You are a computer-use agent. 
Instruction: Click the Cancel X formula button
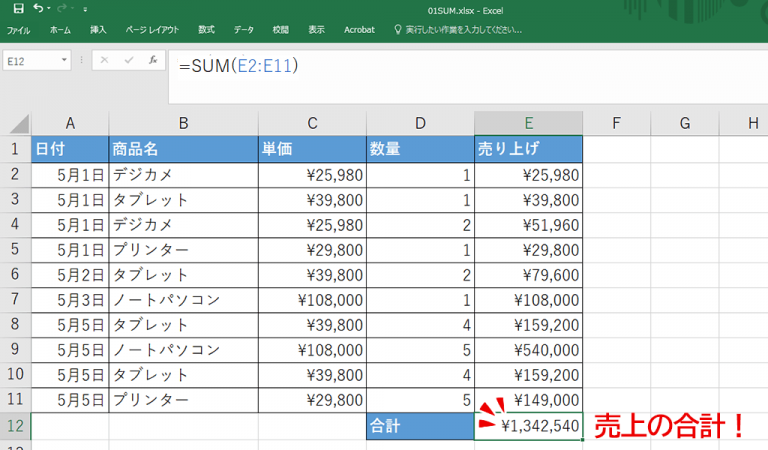[x=104, y=60]
